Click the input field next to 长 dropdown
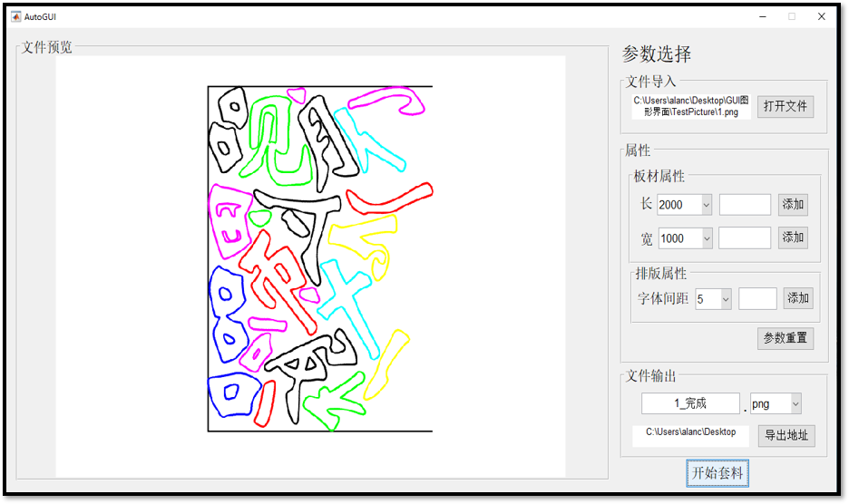This screenshot has height=504, width=849. [x=745, y=205]
